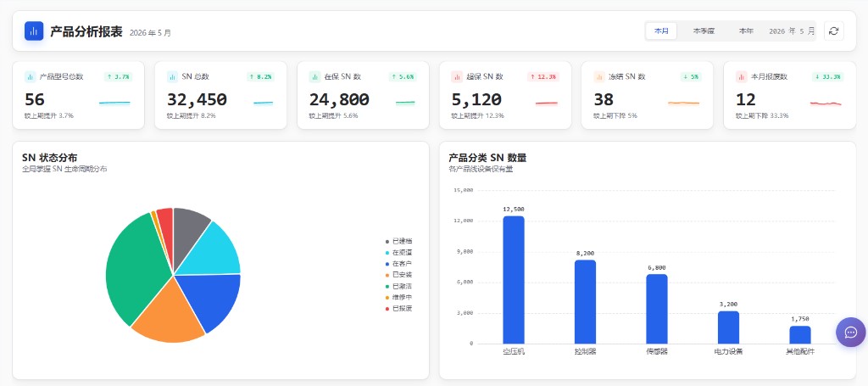This screenshot has height=386, width=868.
Task: Click the red 12.3% trend badge
Action: (543, 76)
